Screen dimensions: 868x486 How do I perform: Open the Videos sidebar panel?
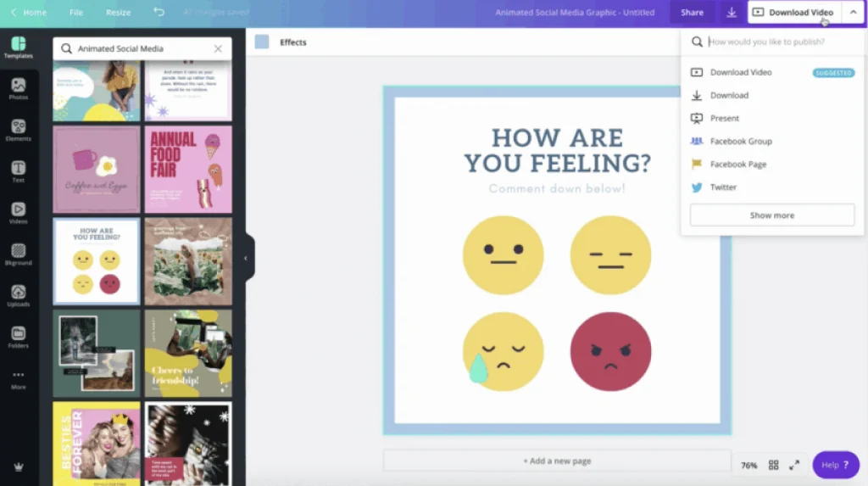pos(18,213)
